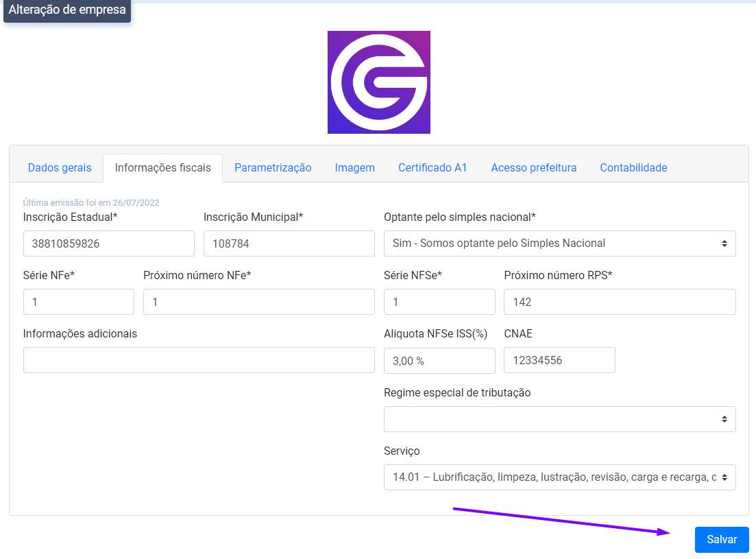
Task: Click the Série NFSe input
Action: (x=439, y=302)
